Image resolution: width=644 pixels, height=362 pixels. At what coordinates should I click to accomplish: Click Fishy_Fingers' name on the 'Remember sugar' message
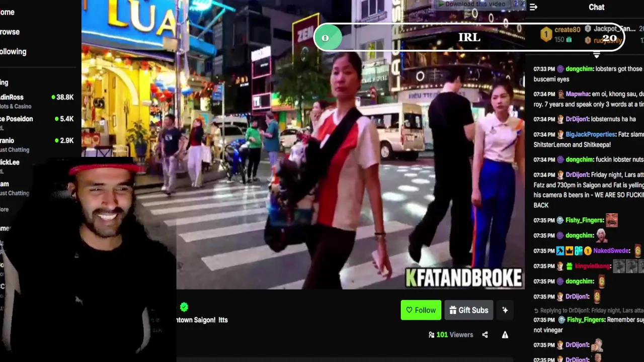tap(585, 320)
